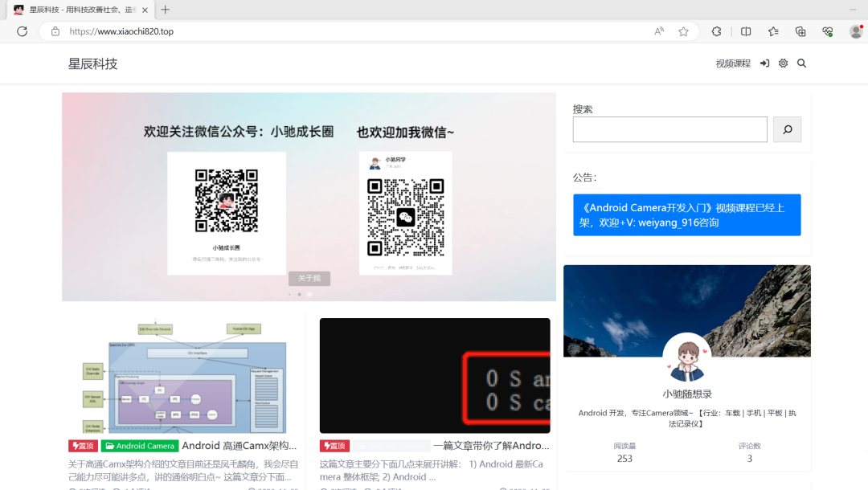Open a new browser tab
868x490 pixels.
(165, 10)
